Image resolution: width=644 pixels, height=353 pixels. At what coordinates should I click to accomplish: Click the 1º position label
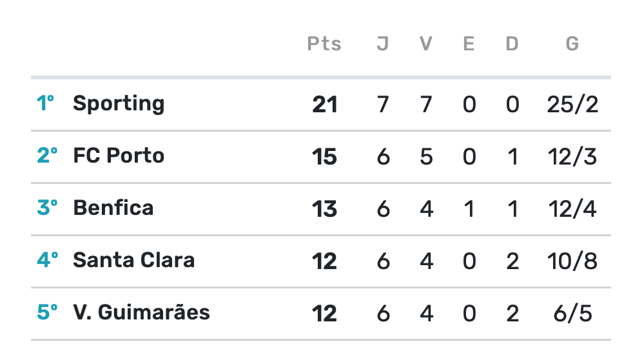(45, 104)
